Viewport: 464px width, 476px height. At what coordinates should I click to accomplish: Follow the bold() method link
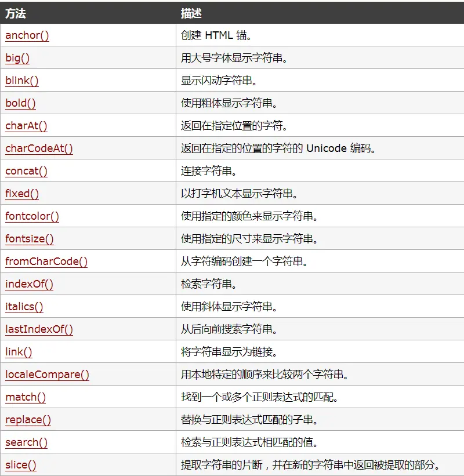tap(20, 103)
